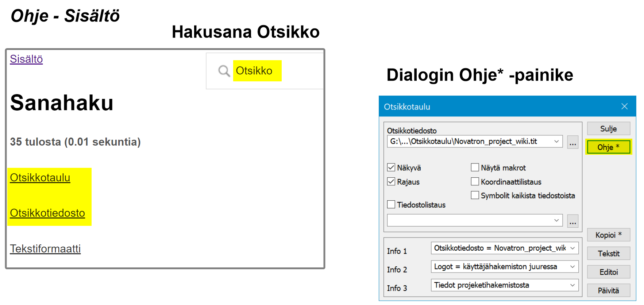
Task: Check Symbolit kaikista tiedostoista
Action: pyautogui.click(x=475, y=196)
